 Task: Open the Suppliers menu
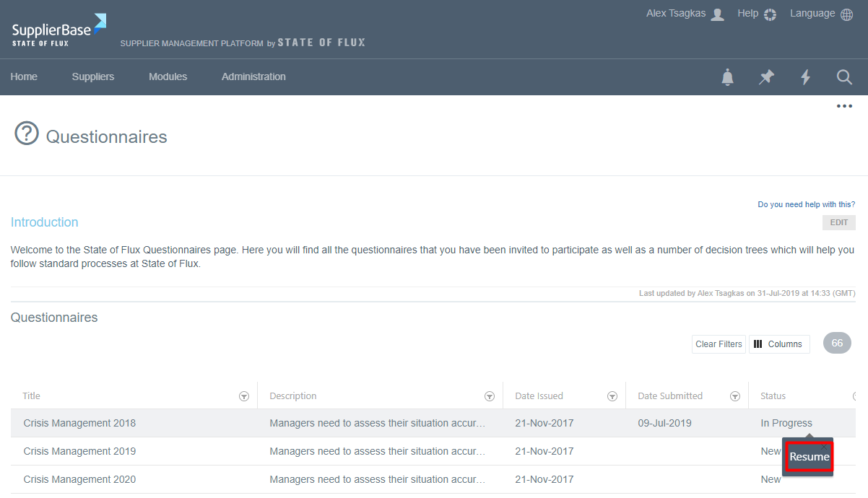coord(93,77)
